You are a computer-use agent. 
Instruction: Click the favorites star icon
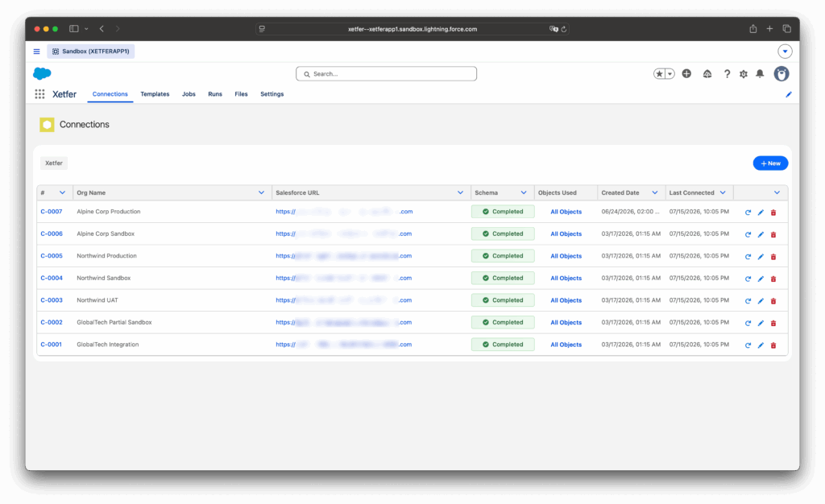pyautogui.click(x=659, y=74)
